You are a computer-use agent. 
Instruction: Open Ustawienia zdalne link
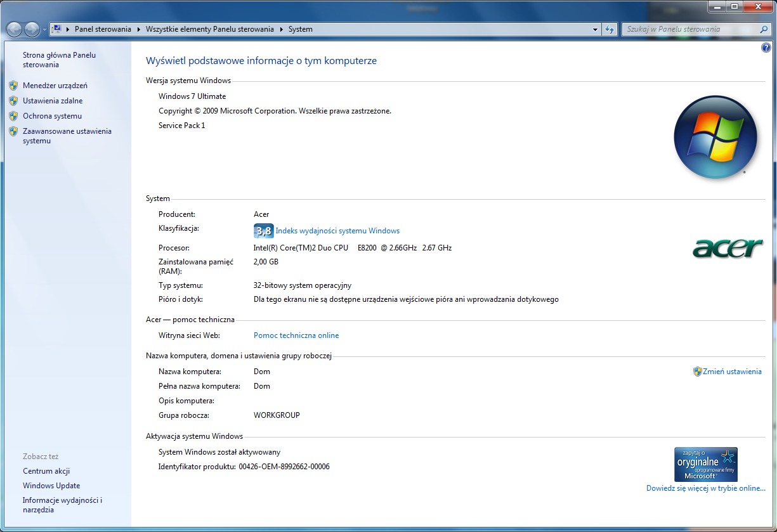(x=53, y=101)
